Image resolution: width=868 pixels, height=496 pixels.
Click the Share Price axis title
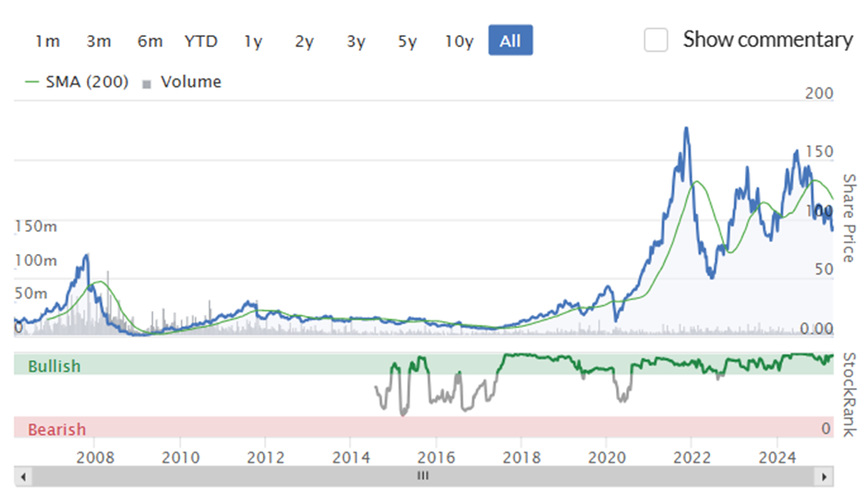pyautogui.click(x=850, y=218)
